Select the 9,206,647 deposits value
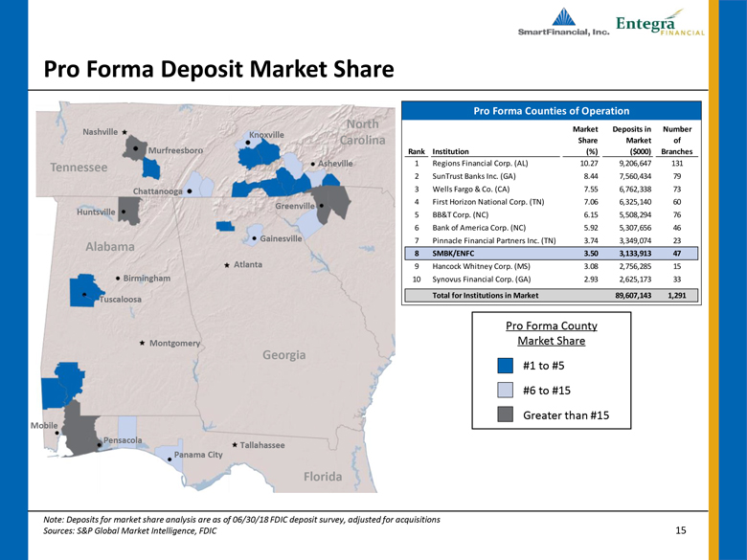 coord(635,164)
